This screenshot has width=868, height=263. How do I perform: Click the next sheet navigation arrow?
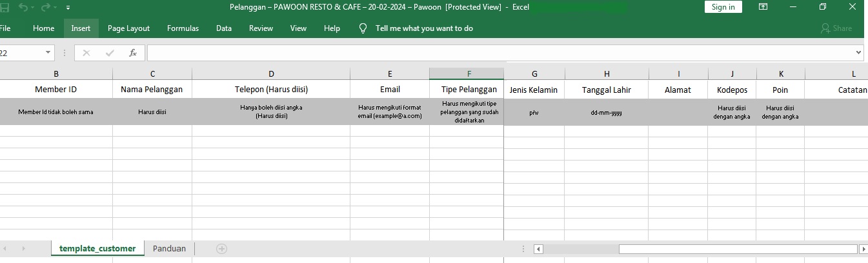point(23,249)
